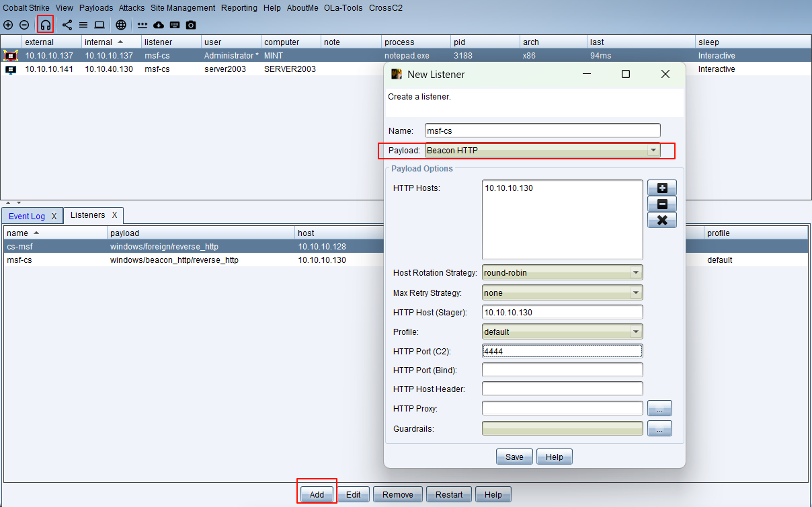Image resolution: width=812 pixels, height=507 pixels.
Task: Add an HTTP host with plus icon
Action: [x=662, y=188]
